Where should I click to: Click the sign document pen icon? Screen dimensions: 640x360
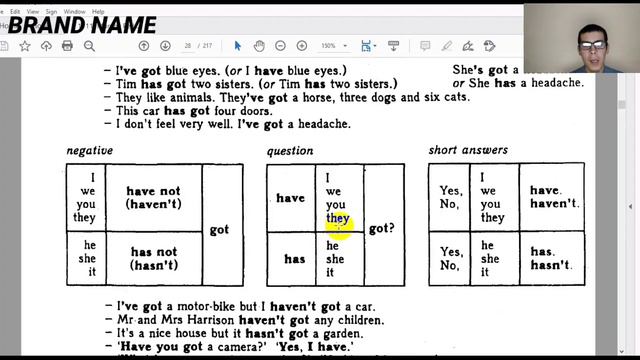pos(468,46)
